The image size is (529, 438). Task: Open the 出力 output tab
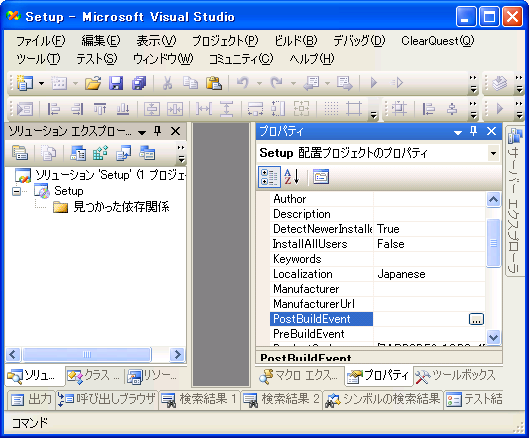[x=31, y=400]
